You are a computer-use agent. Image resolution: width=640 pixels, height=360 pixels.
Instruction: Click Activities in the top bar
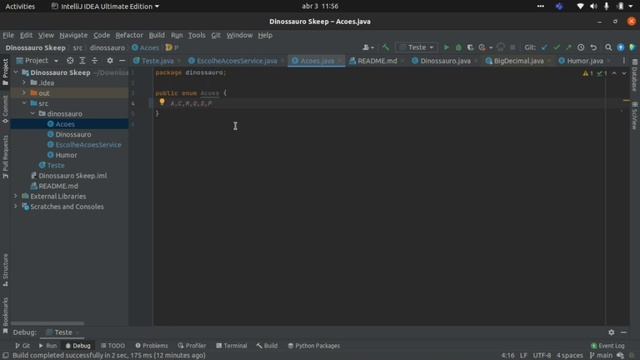tap(20, 6)
